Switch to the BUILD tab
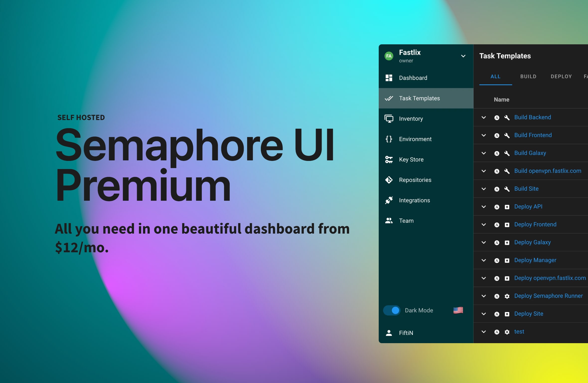588x383 pixels. click(528, 76)
